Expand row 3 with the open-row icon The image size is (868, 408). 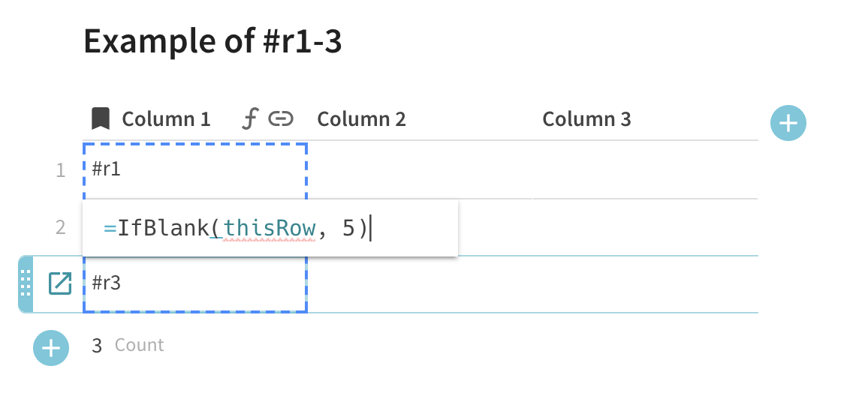[60, 283]
